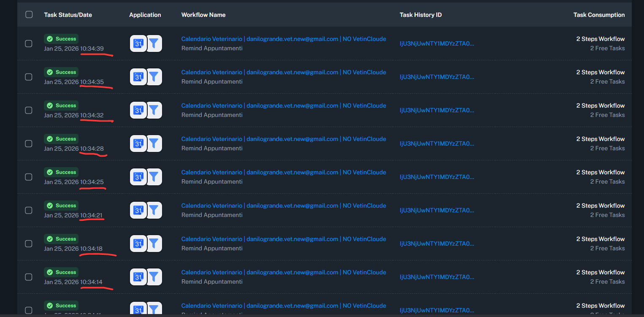
Task: Click Google Calendar icon in 10:34:39 row
Action: 138,43
